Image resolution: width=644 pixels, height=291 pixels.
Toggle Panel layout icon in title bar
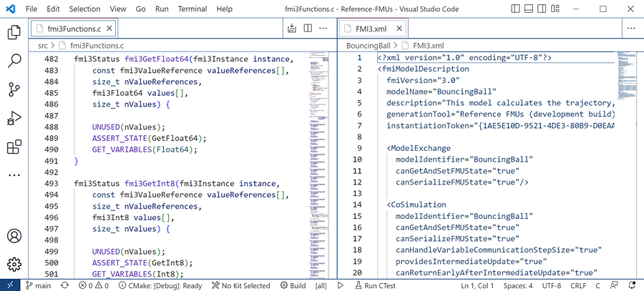529,9
